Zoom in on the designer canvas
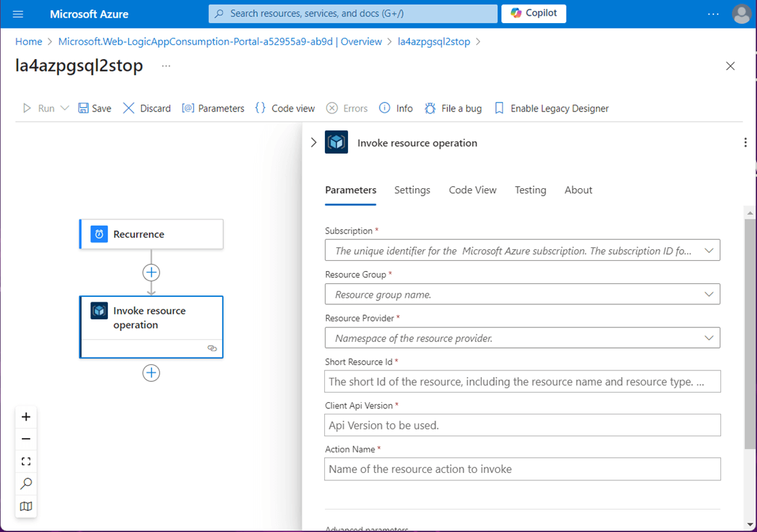 tap(26, 416)
